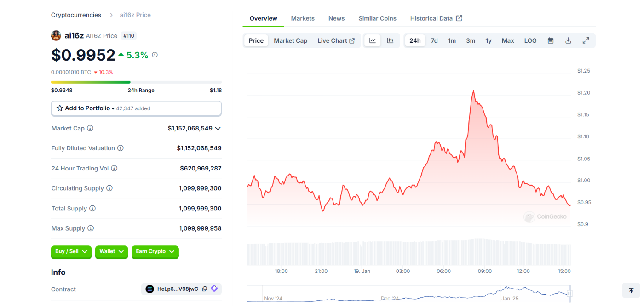The width and height of the screenshot is (644, 306).
Task: Click the Market Cap info icon
Action: tap(90, 128)
